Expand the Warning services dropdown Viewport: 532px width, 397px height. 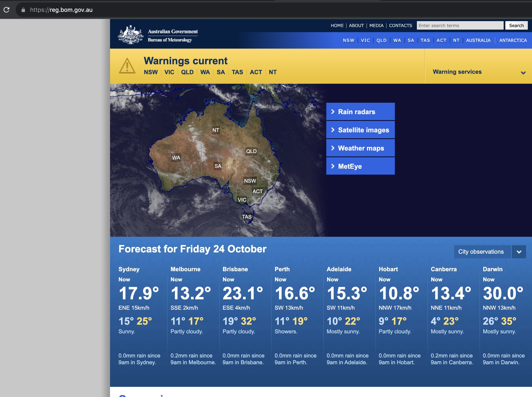[523, 73]
